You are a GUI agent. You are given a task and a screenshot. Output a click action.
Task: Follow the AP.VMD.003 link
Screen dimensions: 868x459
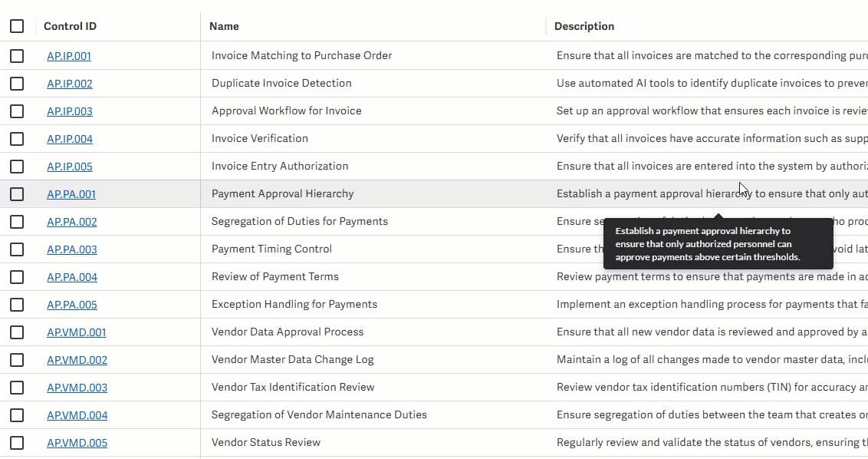[x=77, y=388]
